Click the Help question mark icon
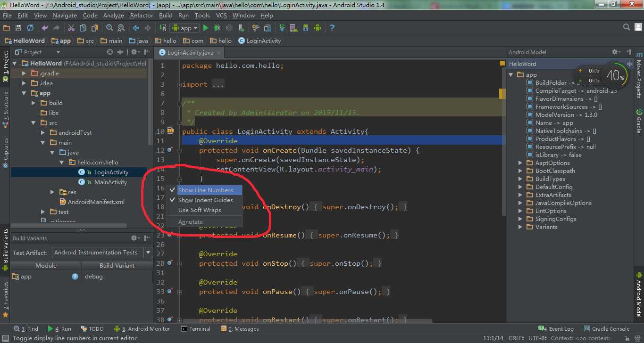 point(332,28)
